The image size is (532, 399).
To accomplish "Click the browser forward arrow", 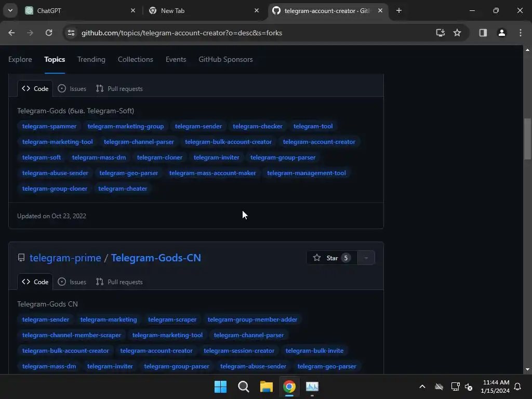I will point(30,33).
